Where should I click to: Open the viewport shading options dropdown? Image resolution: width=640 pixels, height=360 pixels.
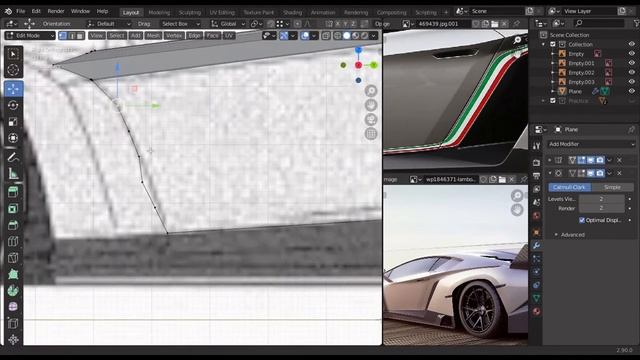pyautogui.click(x=373, y=36)
